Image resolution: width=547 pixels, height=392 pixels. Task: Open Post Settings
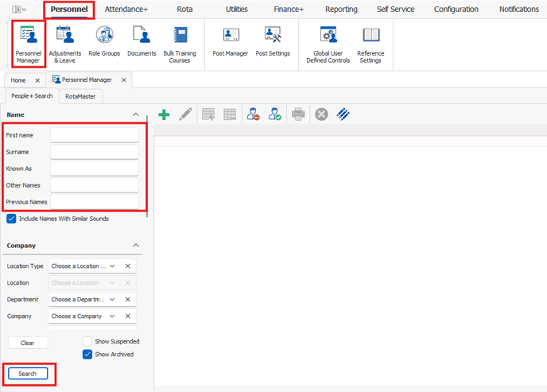point(273,41)
